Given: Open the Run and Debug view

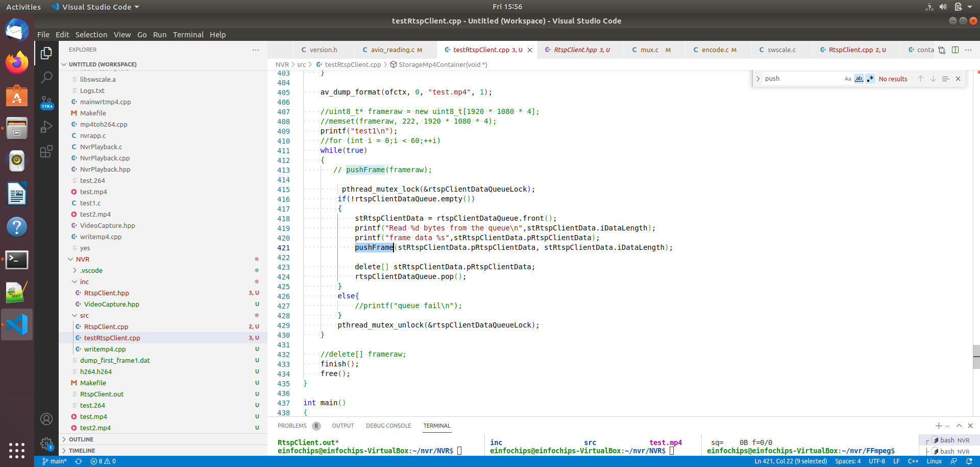Looking at the screenshot, I should [46, 127].
